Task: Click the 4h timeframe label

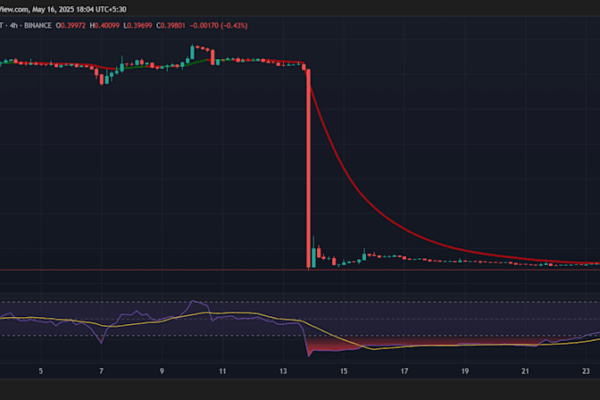Action: coord(14,26)
